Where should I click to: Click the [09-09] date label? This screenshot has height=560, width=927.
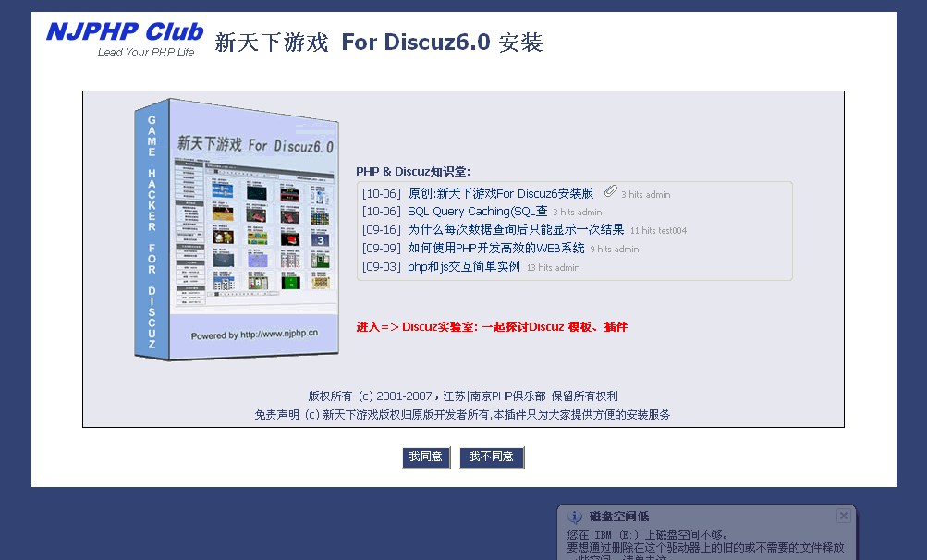pos(382,249)
